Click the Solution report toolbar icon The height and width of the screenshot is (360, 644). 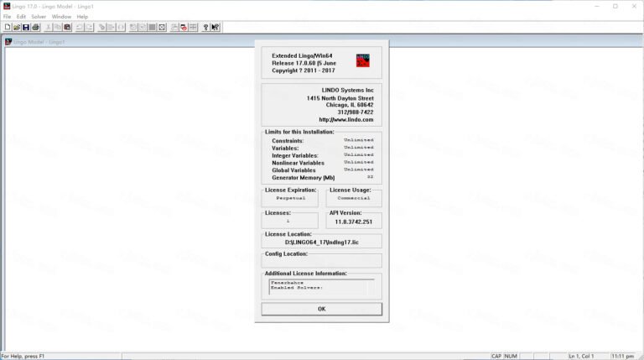[143, 27]
